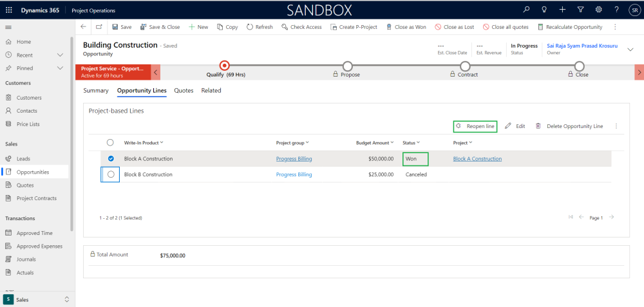
Task: Click Delete Opportunity Line button
Action: point(569,126)
